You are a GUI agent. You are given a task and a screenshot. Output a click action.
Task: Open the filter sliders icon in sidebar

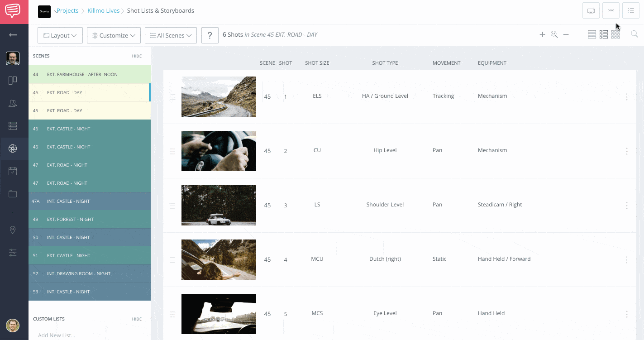[13, 253]
